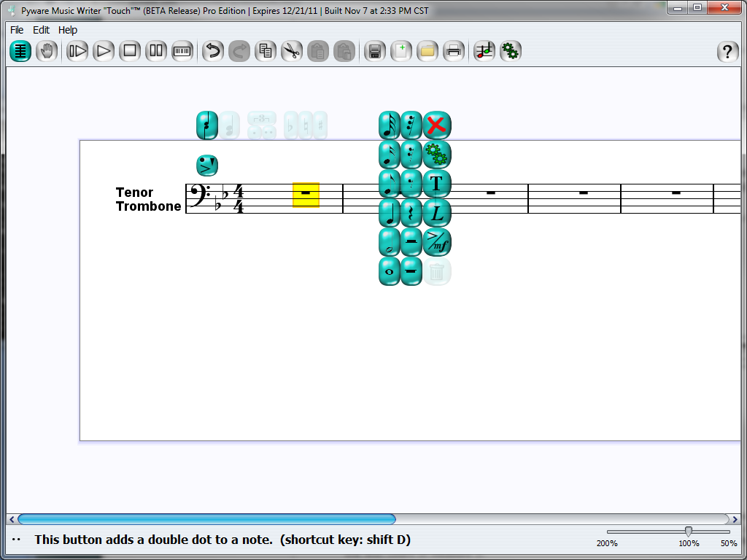This screenshot has height=560, width=747.
Task: Toggle the piano keyboard input button
Action: [x=182, y=51]
